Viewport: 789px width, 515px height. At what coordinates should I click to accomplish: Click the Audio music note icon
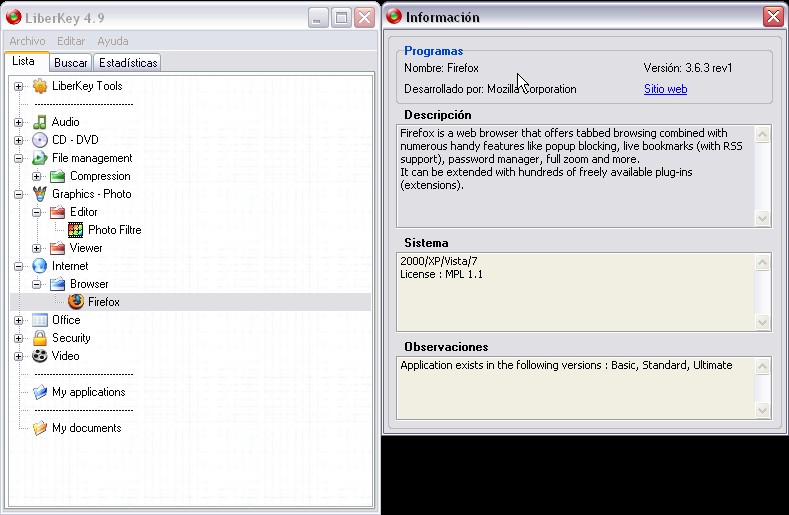(x=40, y=122)
